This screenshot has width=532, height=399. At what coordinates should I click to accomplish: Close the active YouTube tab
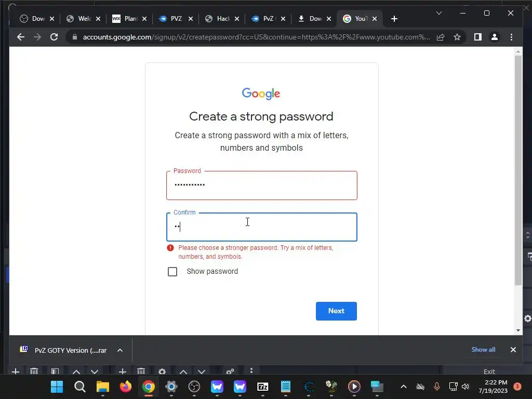(375, 19)
